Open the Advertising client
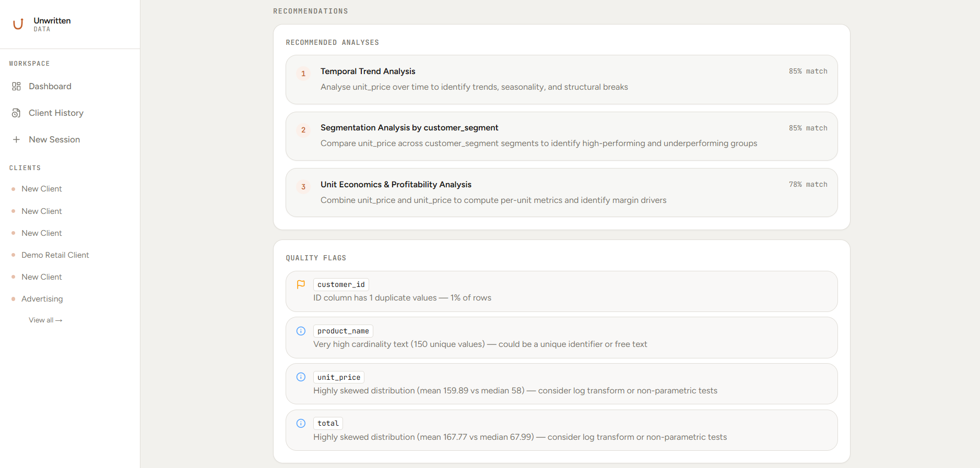Image resolution: width=980 pixels, height=468 pixels. (42, 298)
